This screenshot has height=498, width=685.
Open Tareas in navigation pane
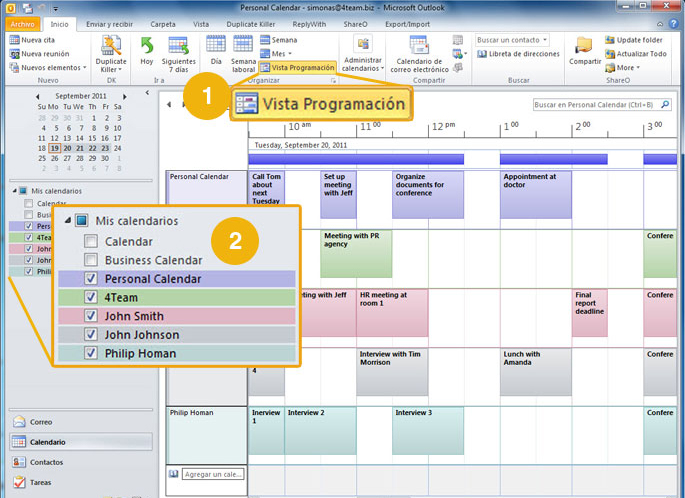[x=81, y=482]
